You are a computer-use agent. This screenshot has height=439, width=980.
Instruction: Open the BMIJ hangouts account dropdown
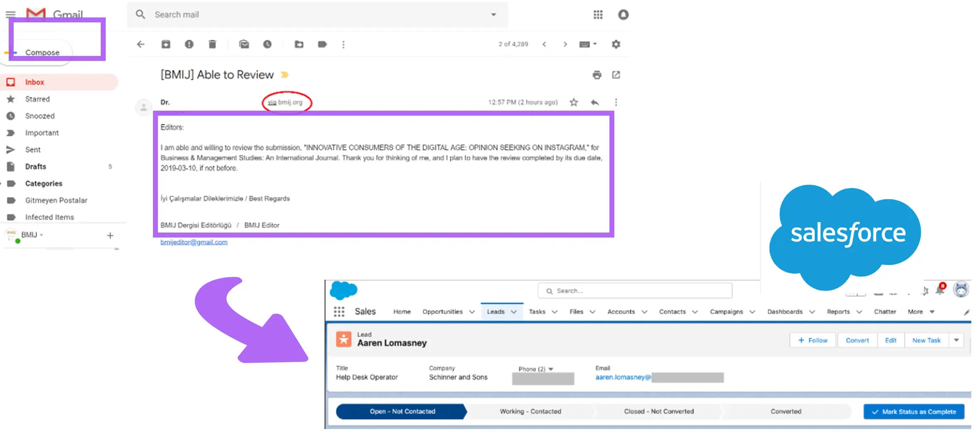(32, 235)
